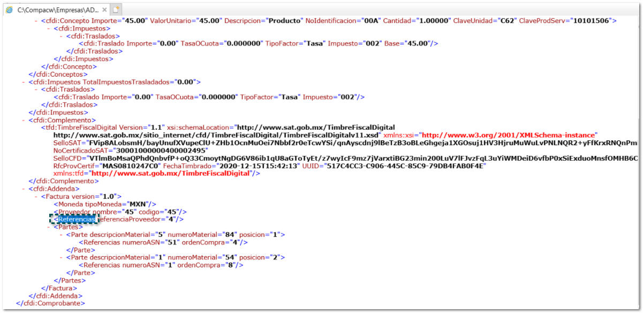This screenshot has width=644, height=314.
Task: Click the closing cfdi:Addenda tag
Action: [56, 296]
